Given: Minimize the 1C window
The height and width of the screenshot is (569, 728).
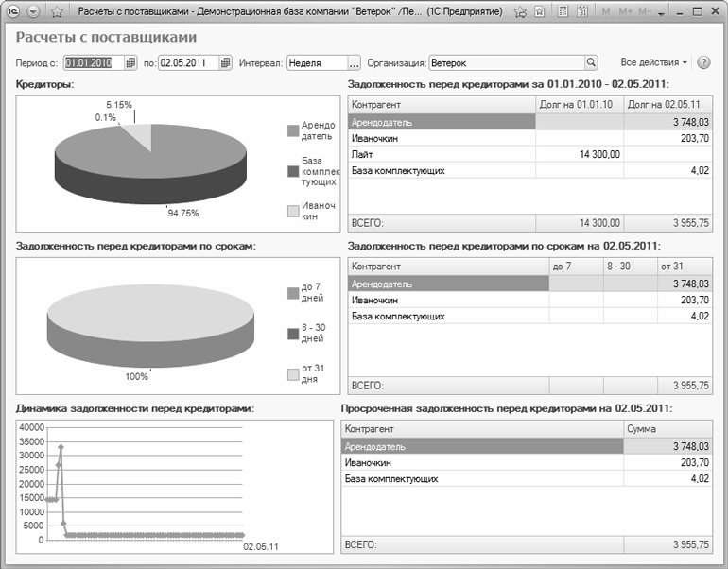Looking at the screenshot, I should 680,12.
